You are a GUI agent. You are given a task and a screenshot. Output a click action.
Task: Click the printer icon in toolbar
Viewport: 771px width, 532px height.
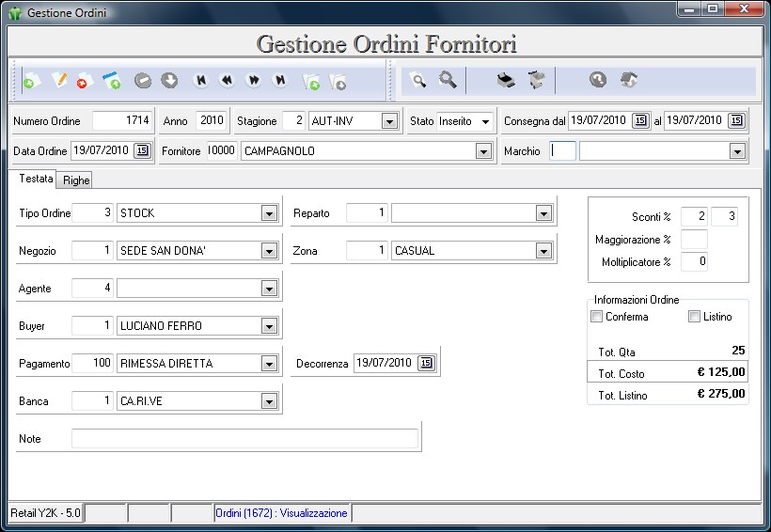click(506, 80)
